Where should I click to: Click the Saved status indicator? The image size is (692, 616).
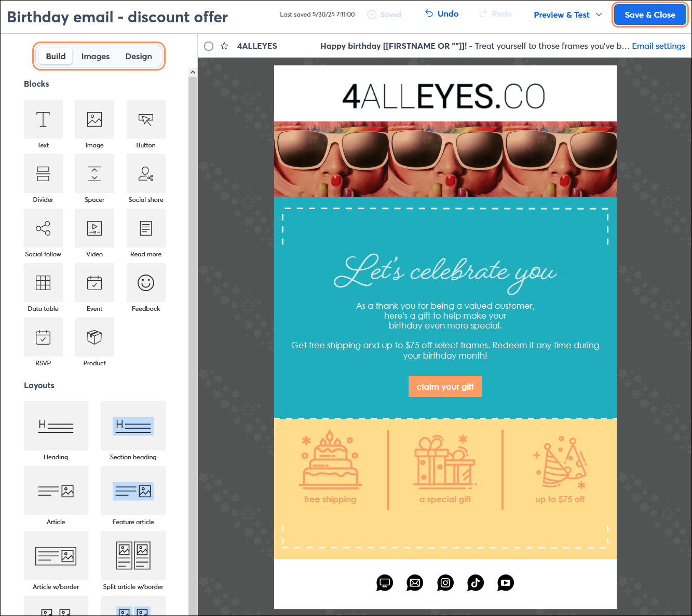pos(384,15)
